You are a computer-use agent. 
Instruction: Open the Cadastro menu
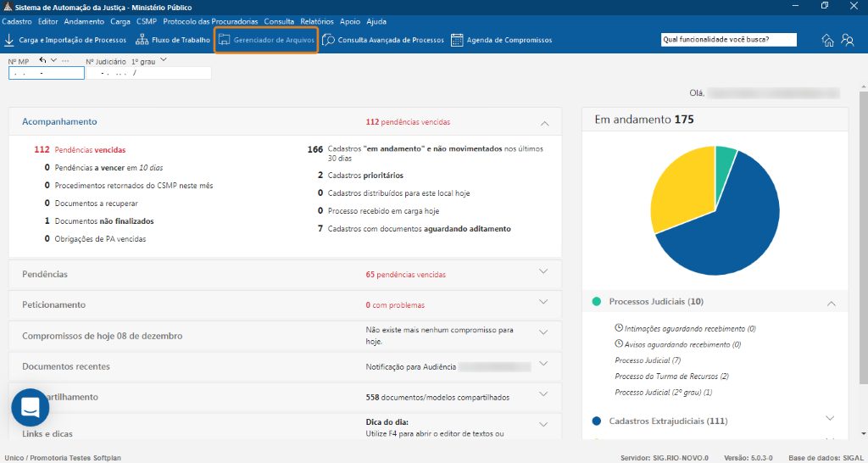coord(17,21)
